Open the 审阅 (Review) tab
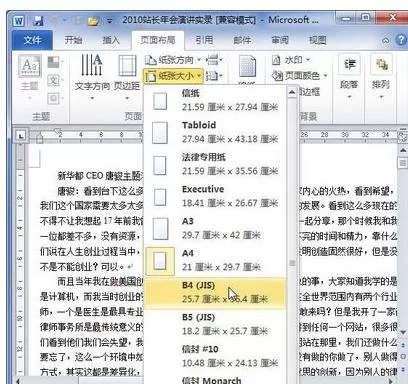This screenshot has height=384, width=408. click(x=280, y=40)
